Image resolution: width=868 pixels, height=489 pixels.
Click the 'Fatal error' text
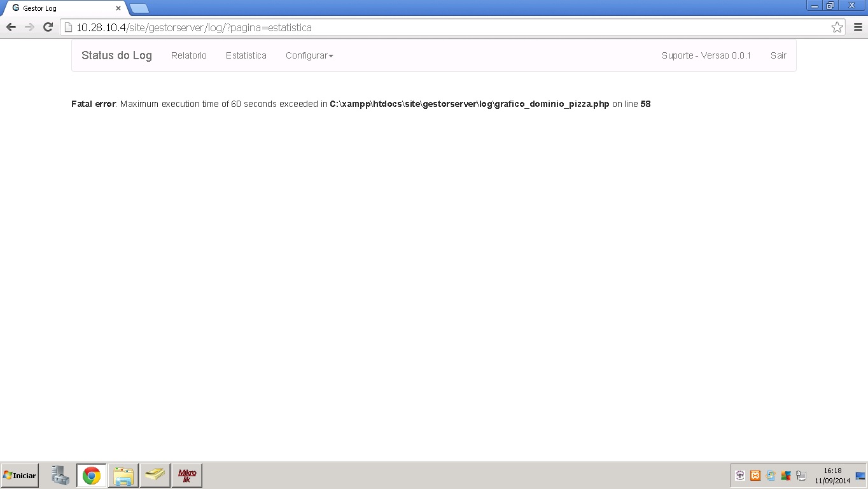(94, 104)
